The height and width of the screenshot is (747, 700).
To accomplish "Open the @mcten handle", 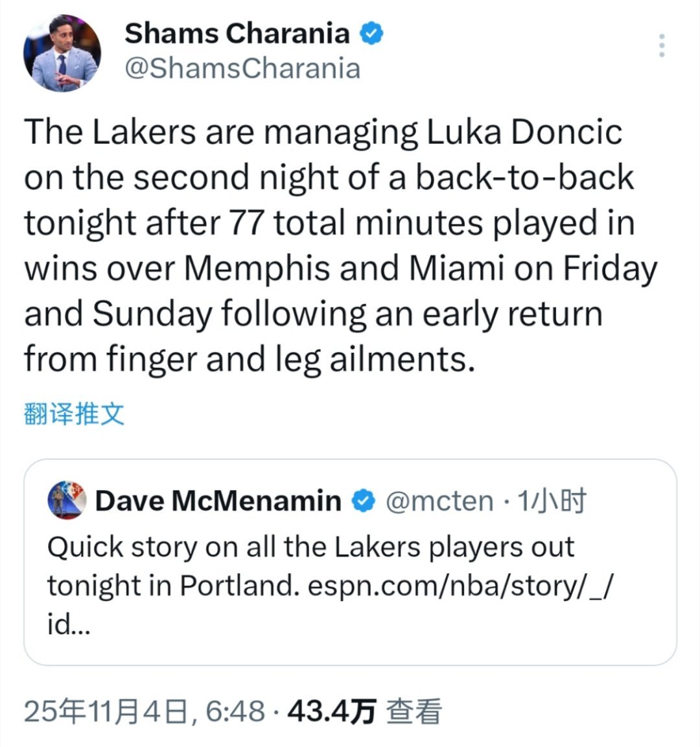I will point(439,501).
